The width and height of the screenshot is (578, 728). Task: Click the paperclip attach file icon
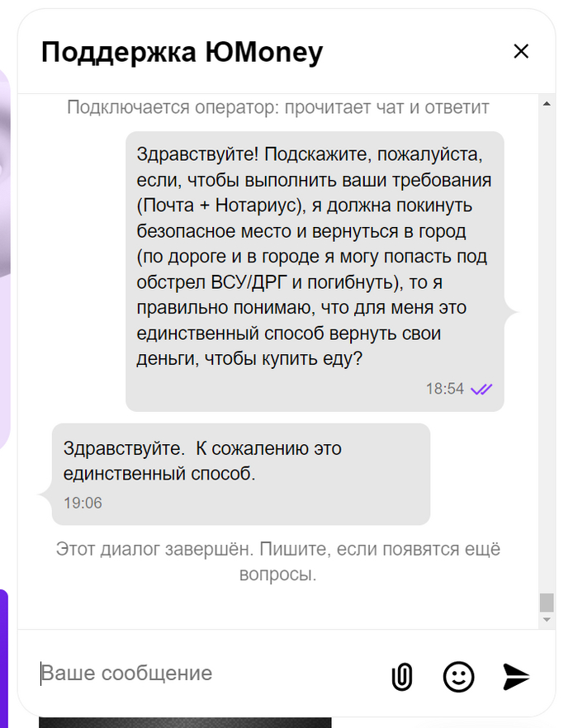[x=401, y=676]
